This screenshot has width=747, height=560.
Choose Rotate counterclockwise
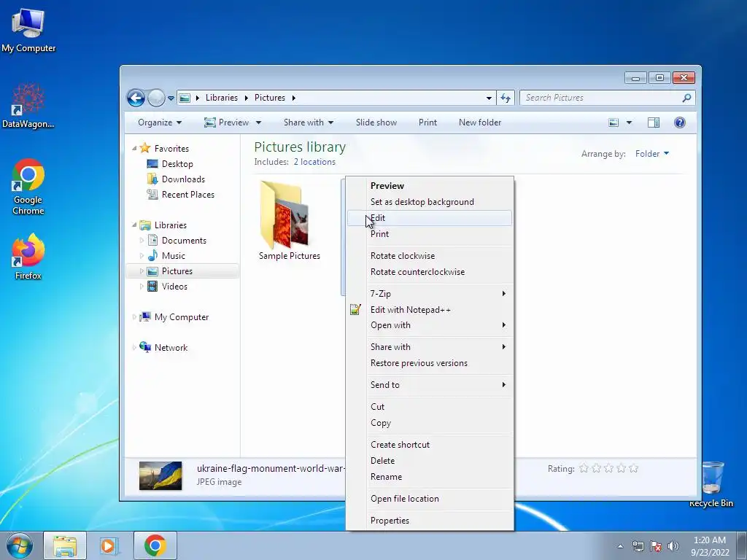pos(430,272)
